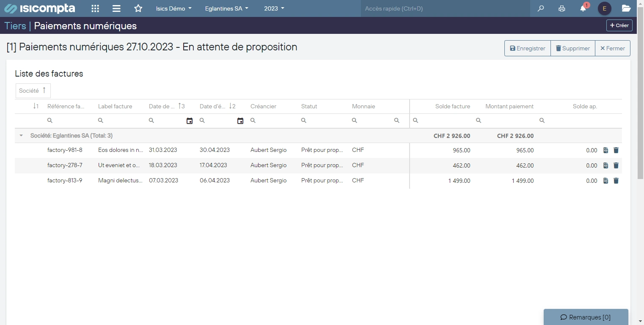
Task: Open the applications grid menu
Action: coord(96,8)
